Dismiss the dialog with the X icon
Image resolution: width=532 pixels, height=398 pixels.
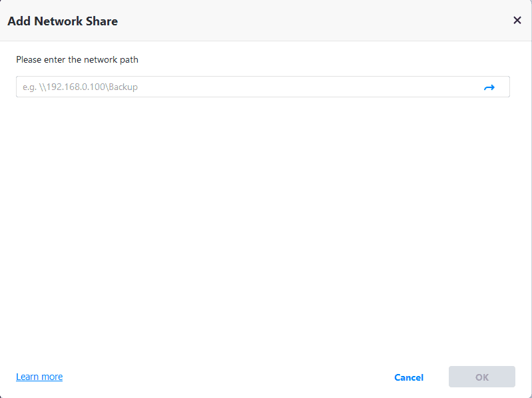click(x=517, y=20)
